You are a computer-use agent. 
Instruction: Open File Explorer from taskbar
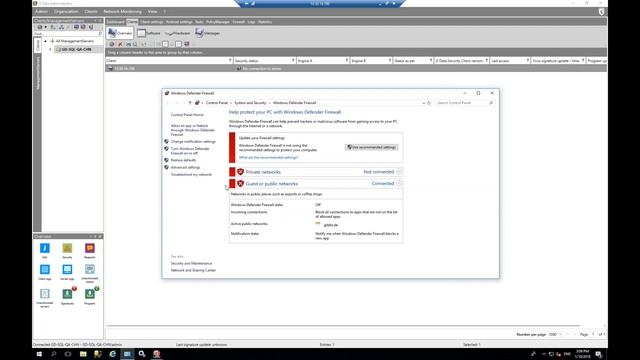pos(83,354)
